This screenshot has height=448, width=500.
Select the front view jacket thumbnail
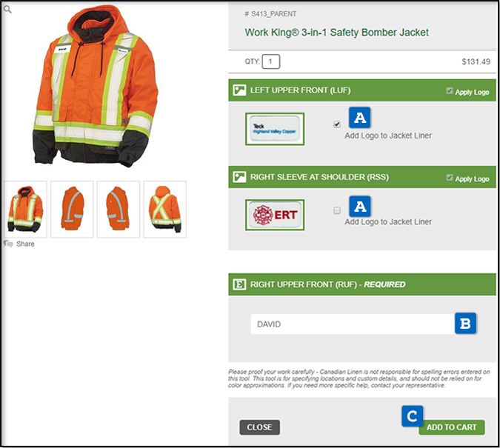25,210
